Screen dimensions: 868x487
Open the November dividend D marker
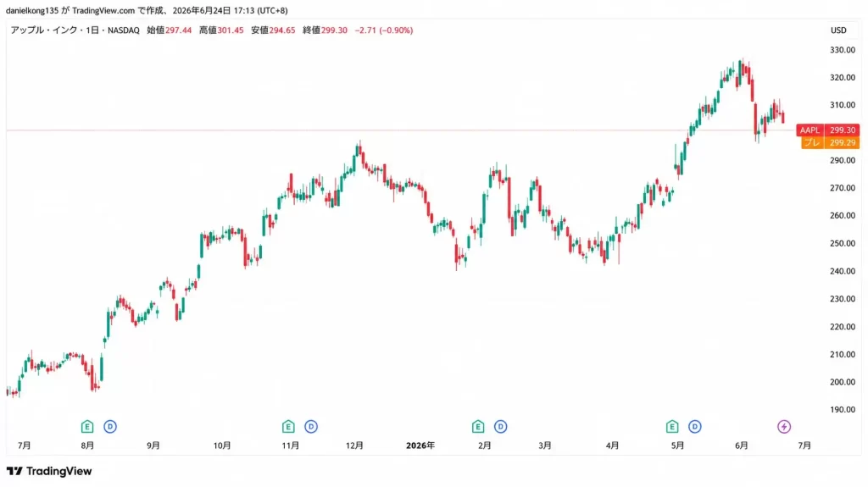click(x=311, y=427)
